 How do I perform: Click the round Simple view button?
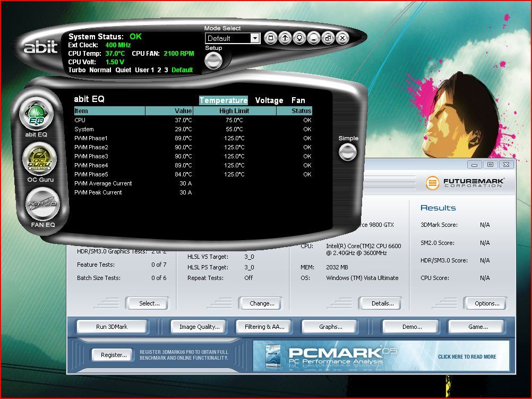click(x=347, y=152)
